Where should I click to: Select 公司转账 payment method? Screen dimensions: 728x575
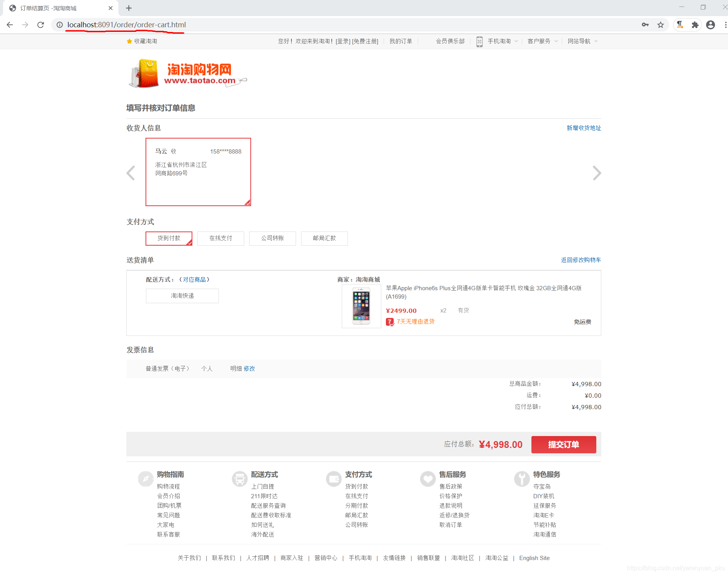[x=273, y=238]
